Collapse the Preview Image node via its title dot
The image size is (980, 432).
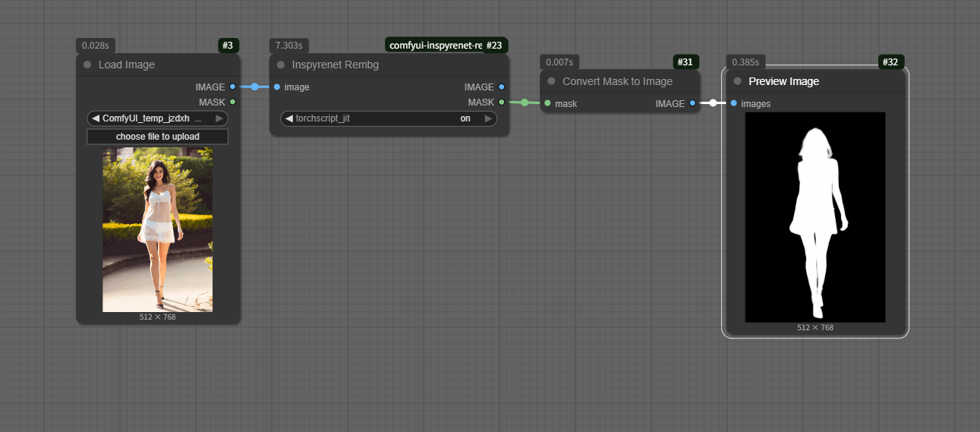tap(737, 81)
